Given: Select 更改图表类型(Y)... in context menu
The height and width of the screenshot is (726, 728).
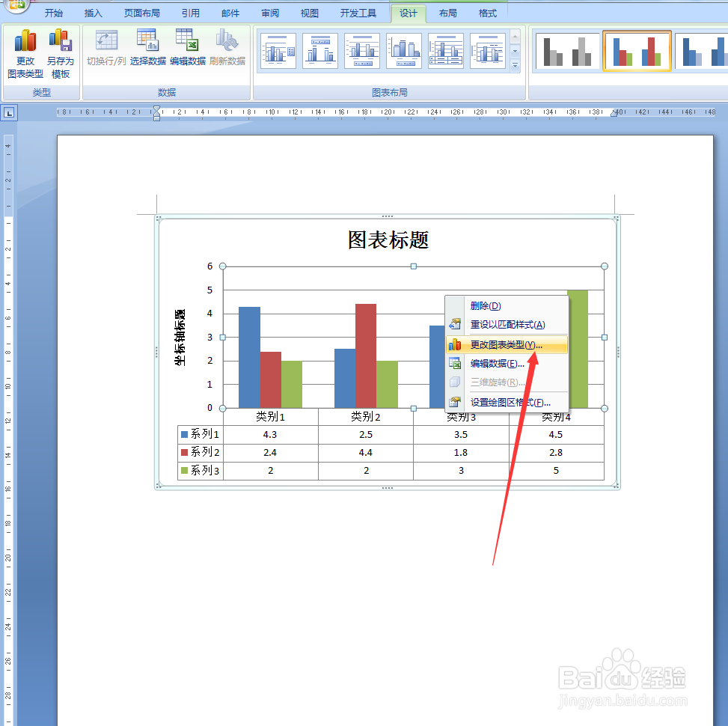Looking at the screenshot, I should click(x=507, y=344).
